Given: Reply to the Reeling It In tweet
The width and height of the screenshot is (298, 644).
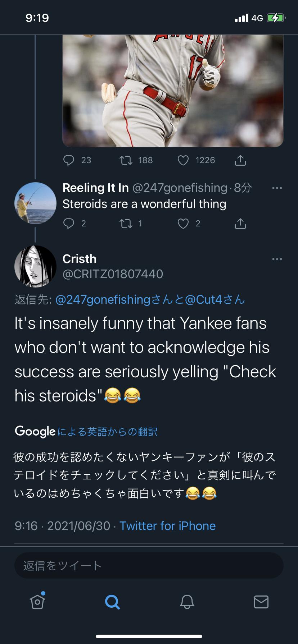Looking at the screenshot, I should [69, 224].
